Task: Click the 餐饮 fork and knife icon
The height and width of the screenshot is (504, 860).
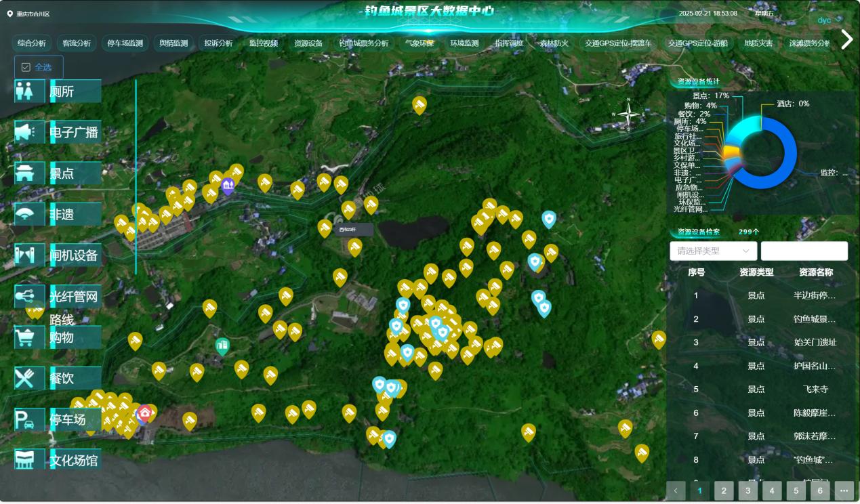Action: tap(25, 378)
